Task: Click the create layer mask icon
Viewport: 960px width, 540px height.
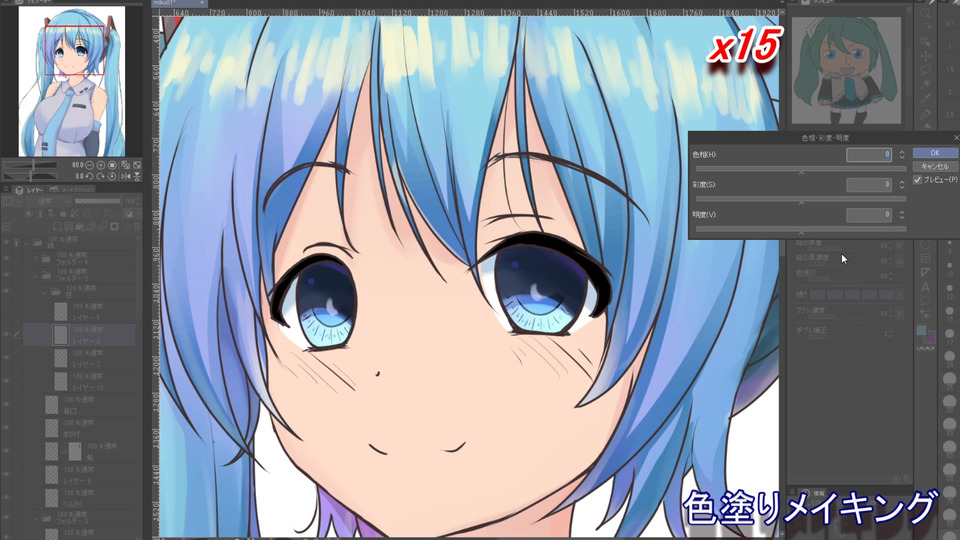Action: [114, 227]
